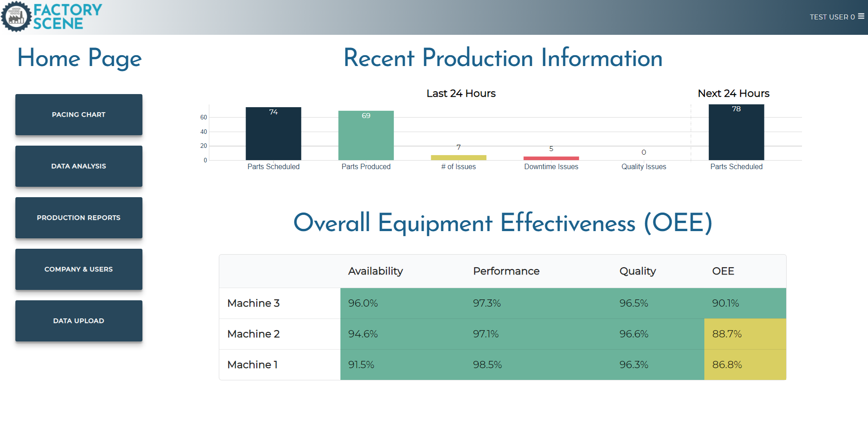Viewport: 868px width, 431px height.
Task: Click the yellow # of Issues bar
Action: pyautogui.click(x=458, y=157)
